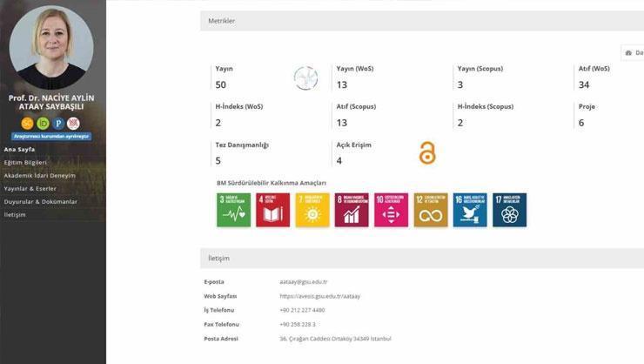Viewport: 644px width, 364px height.
Task: Click the orange Open Access padlock icon
Action: [426, 153]
